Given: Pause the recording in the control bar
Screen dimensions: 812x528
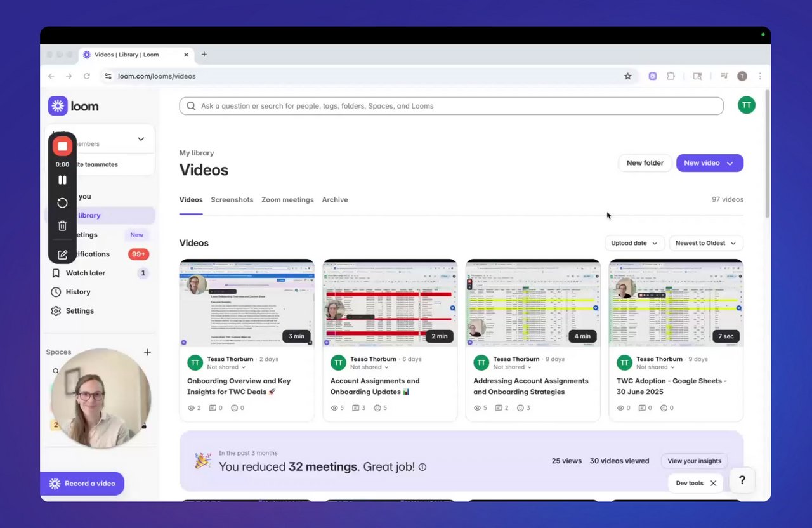Looking at the screenshot, I should (62, 180).
